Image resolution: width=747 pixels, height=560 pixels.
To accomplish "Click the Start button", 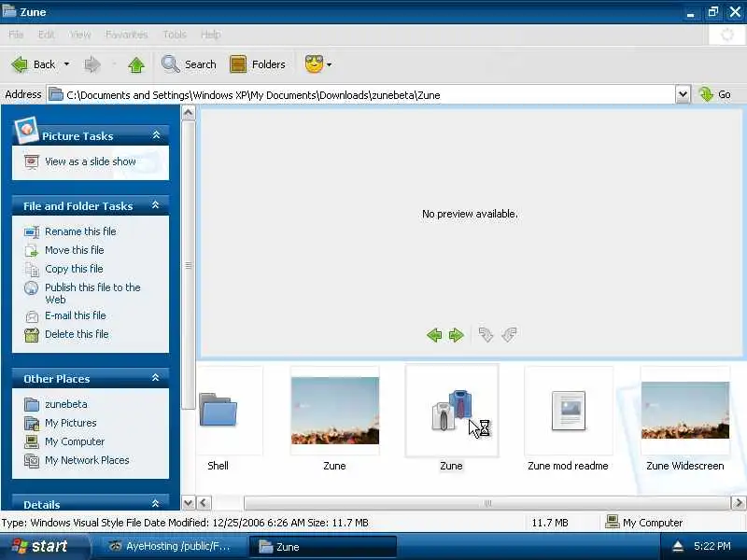I will 43,546.
